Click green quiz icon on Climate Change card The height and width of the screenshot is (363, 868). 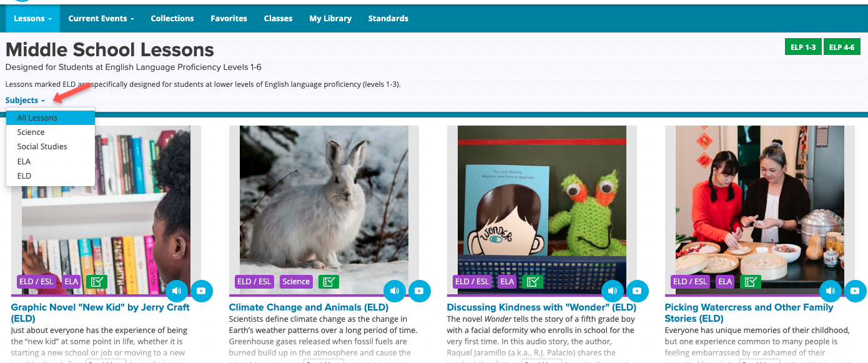(x=328, y=282)
